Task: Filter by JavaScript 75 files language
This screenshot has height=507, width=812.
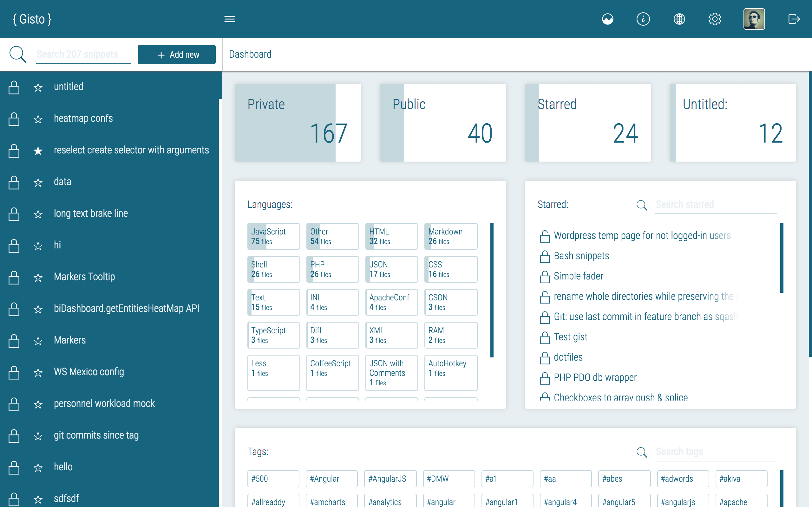Action: pyautogui.click(x=273, y=236)
